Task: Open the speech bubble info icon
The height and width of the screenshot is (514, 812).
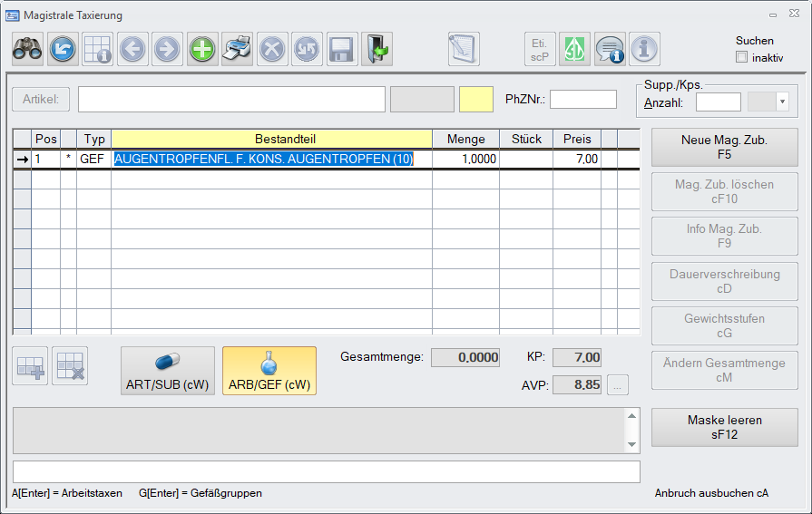Action: pyautogui.click(x=610, y=49)
